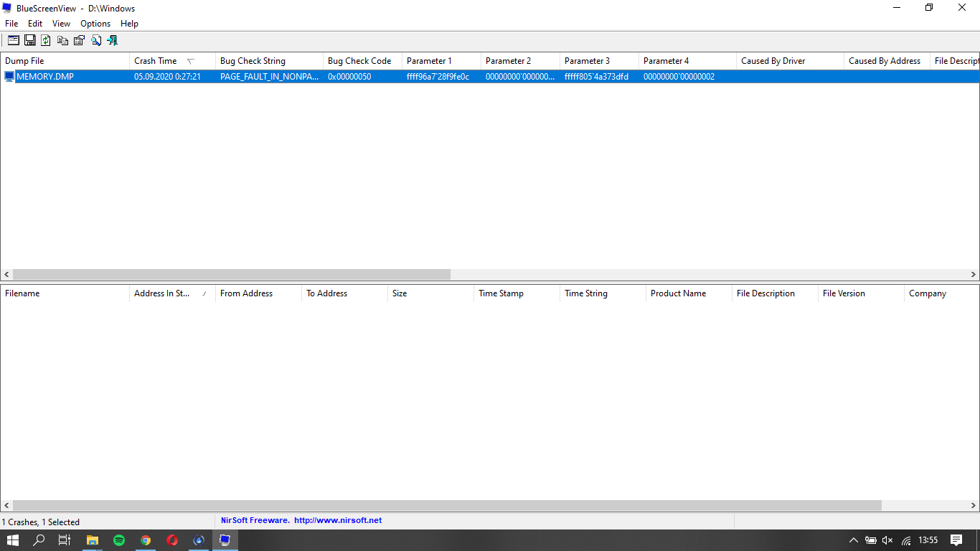This screenshot has height=551, width=980.
Task: Click the right arrow of the lower pane scrollbar
Action: 974,505
